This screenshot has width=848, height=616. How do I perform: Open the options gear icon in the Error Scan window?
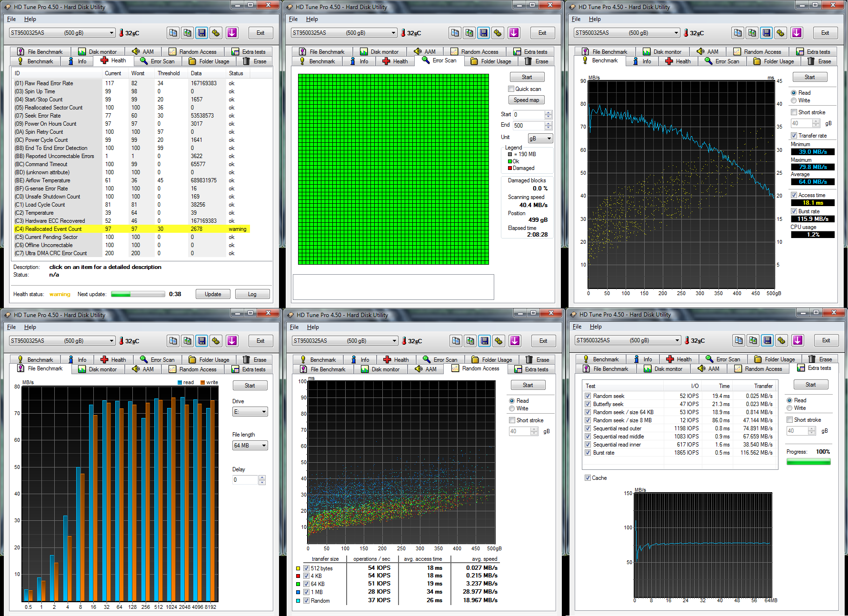498,33
